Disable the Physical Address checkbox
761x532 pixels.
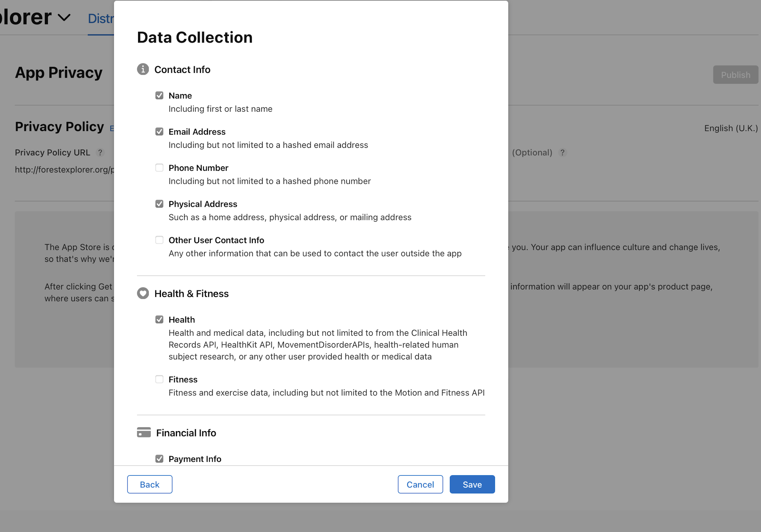[159, 204]
